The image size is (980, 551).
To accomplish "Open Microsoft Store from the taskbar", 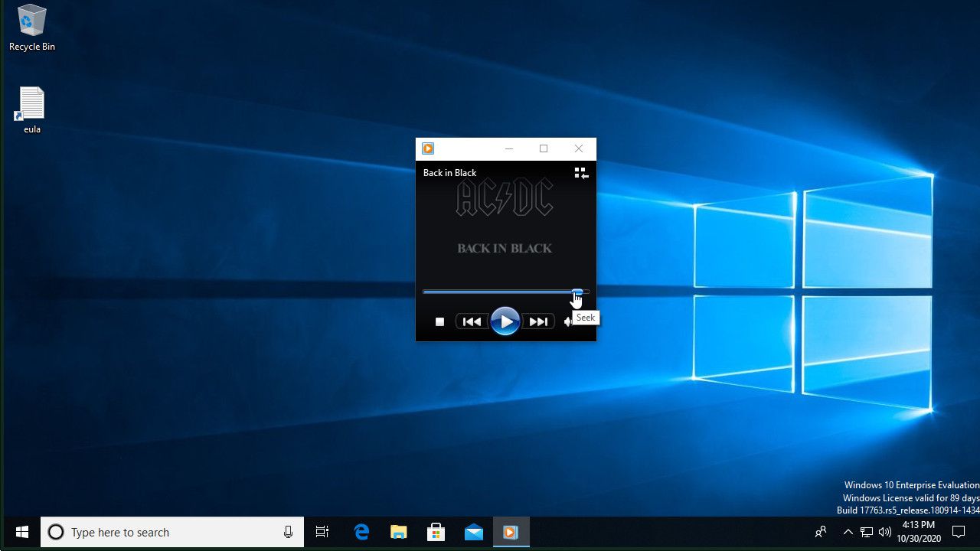I will point(436,532).
